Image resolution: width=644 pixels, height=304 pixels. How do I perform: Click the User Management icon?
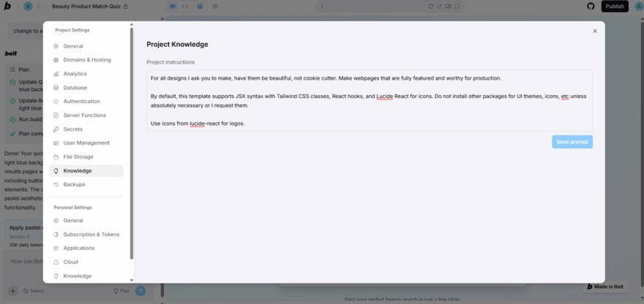pos(56,143)
